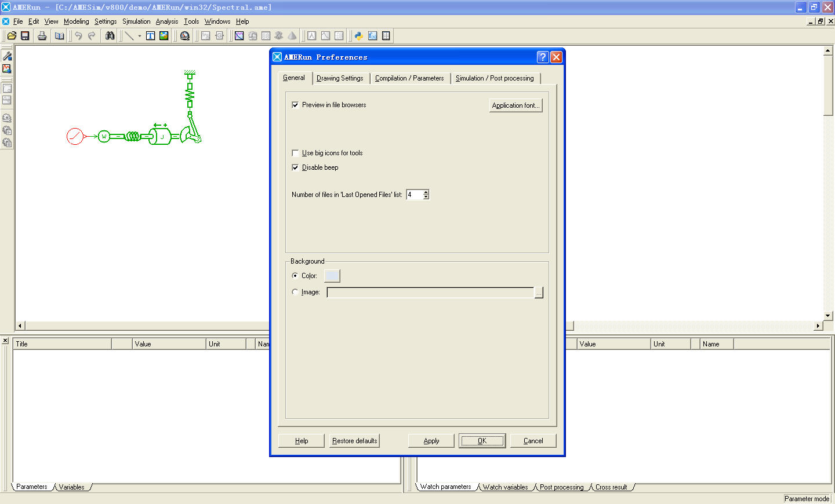Screen dimensions: 835x504
Task: Click the insert image picture icon
Action: pyautogui.click(x=164, y=36)
